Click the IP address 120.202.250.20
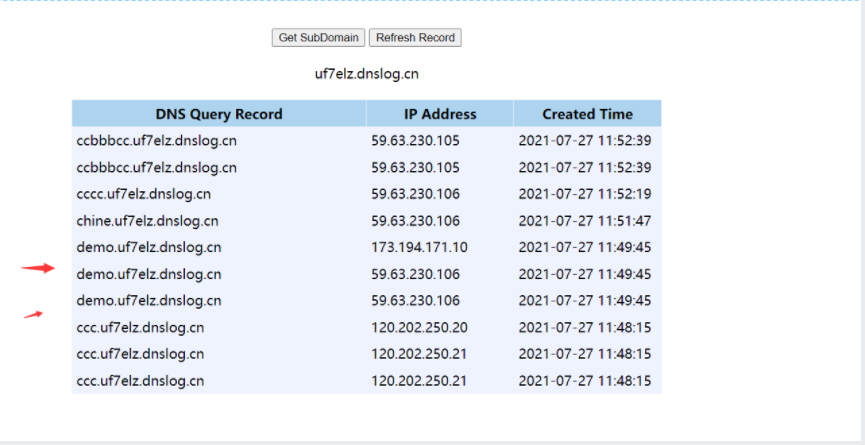The height and width of the screenshot is (445, 865). tap(419, 327)
